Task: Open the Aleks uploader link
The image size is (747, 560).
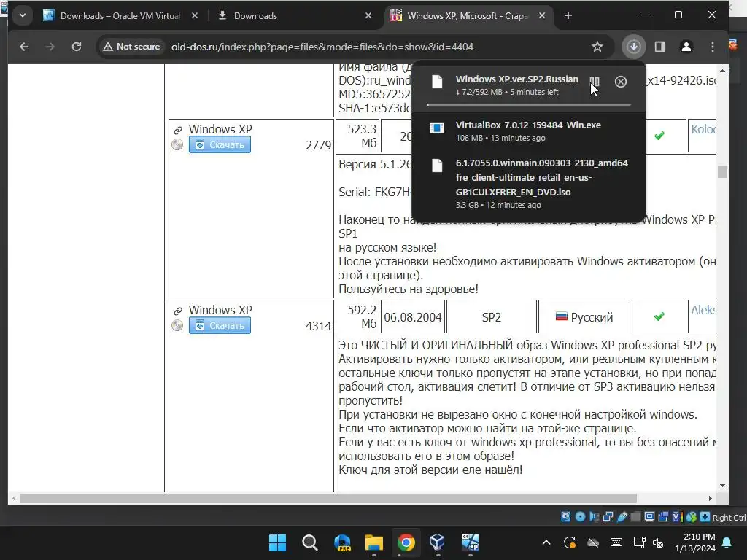Action: (703, 310)
